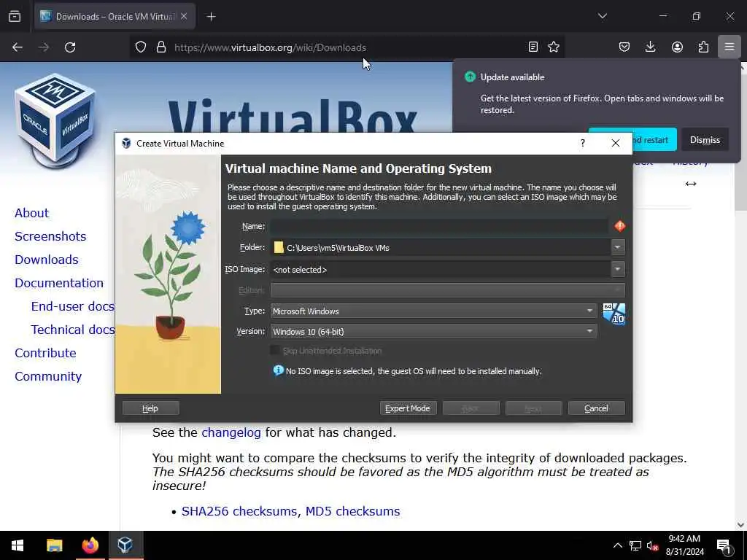Viewport: 747px width, 560px height.
Task: Click into the virtual machine Name field
Action: click(x=438, y=226)
